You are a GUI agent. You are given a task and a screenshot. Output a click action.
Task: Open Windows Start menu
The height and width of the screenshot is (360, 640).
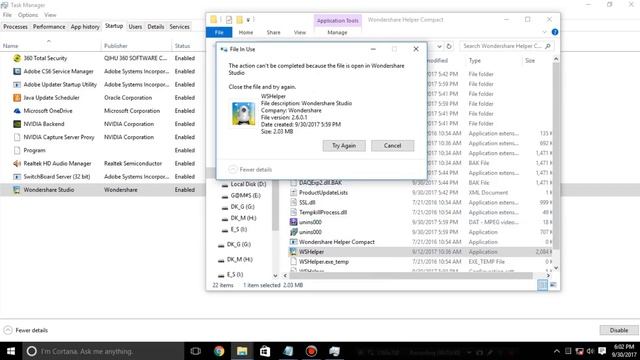11,351
